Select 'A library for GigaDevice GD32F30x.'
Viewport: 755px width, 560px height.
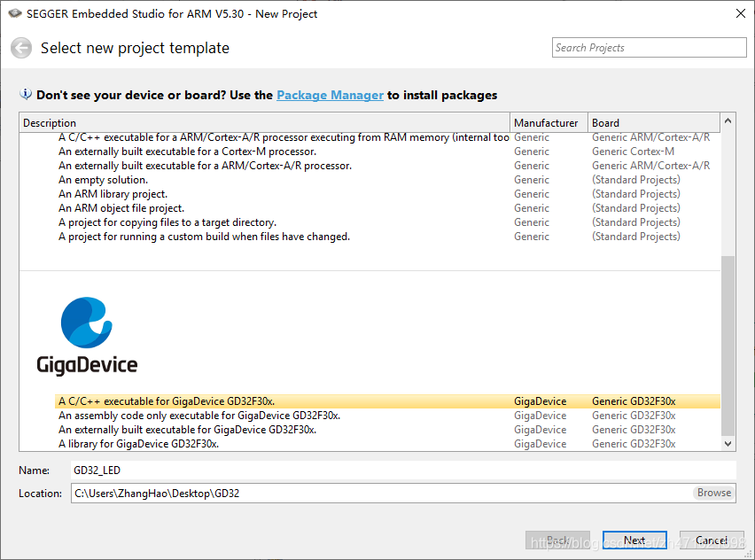click(x=387, y=444)
